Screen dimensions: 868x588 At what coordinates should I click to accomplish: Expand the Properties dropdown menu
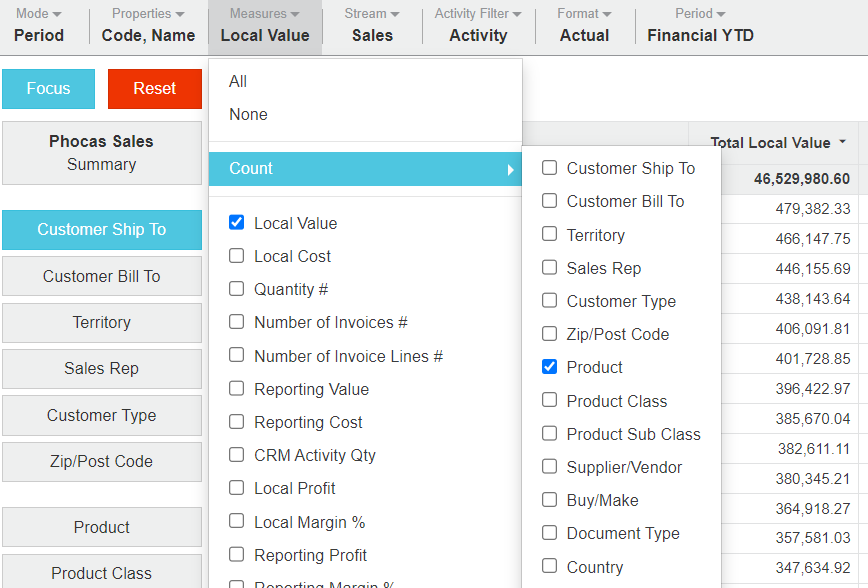pos(148,26)
